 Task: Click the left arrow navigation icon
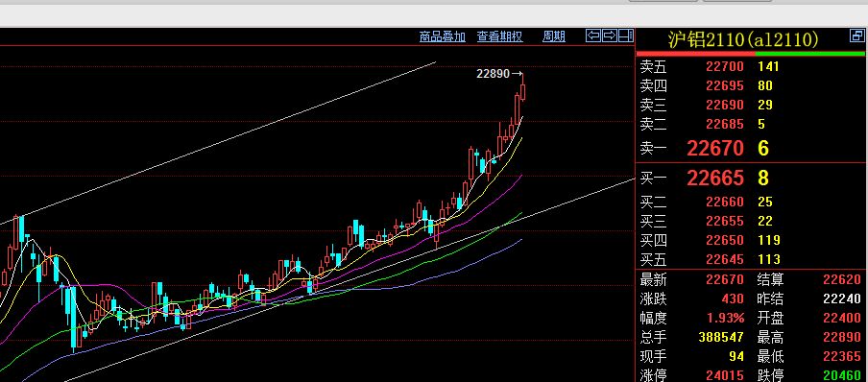click(593, 36)
